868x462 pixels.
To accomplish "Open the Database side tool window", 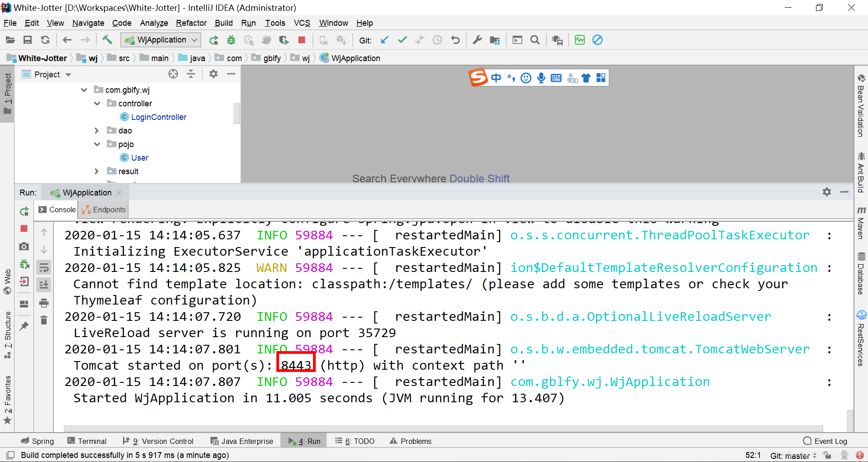I will tap(861, 274).
